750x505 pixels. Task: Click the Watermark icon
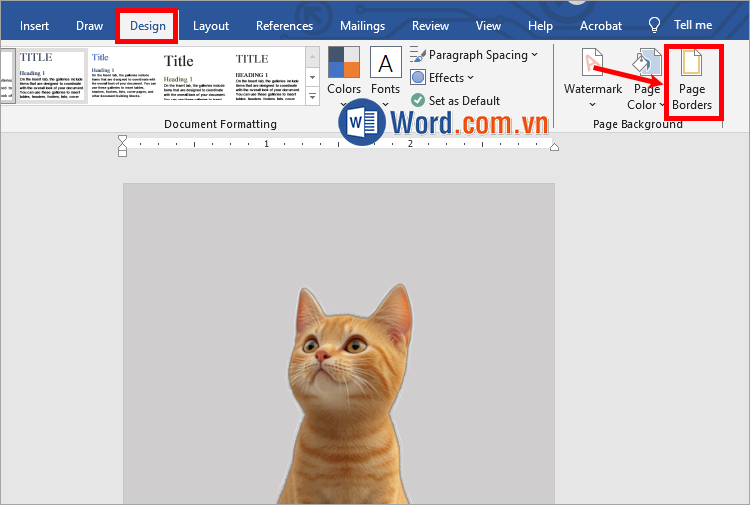pyautogui.click(x=592, y=63)
